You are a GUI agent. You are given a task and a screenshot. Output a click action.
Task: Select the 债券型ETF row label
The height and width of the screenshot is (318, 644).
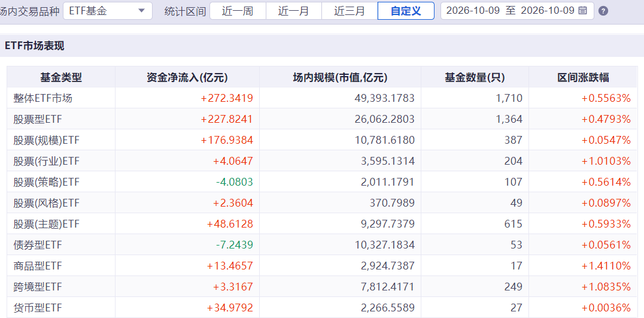click(x=37, y=246)
